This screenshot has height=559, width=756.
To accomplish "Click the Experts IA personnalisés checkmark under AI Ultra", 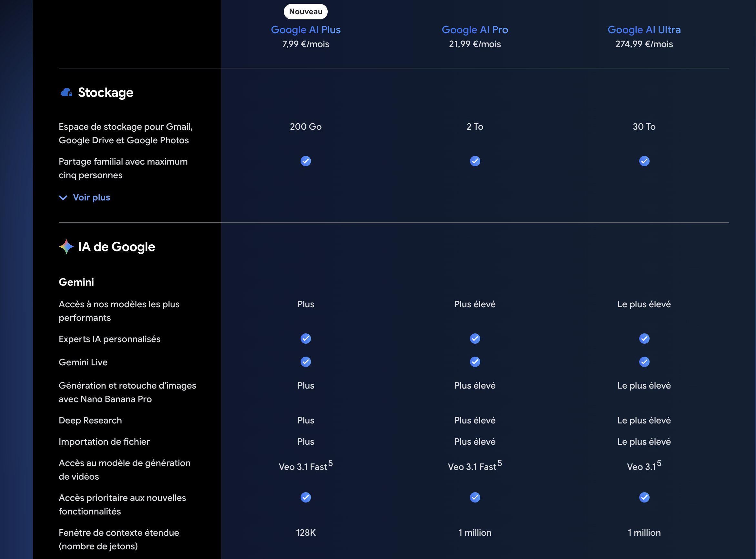I will [644, 339].
